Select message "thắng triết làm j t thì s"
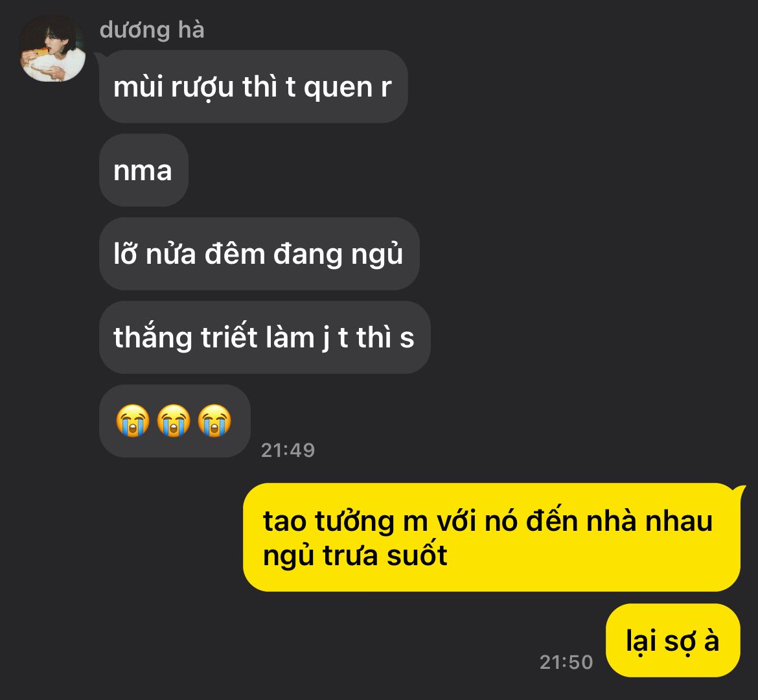758x700 pixels. click(x=264, y=338)
